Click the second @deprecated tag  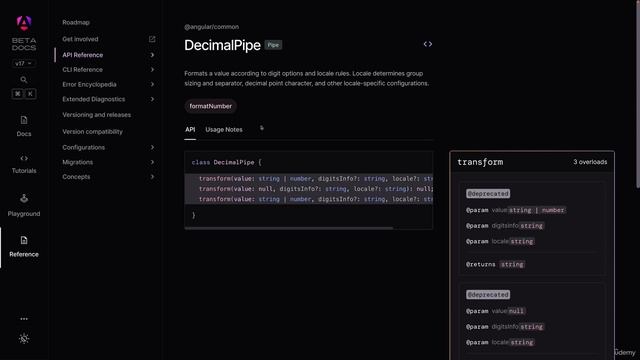pos(488,294)
